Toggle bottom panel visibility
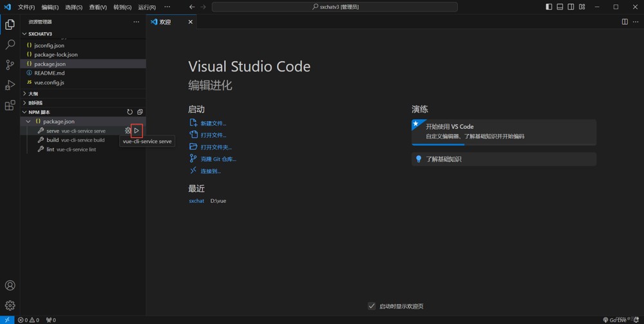 [560, 7]
